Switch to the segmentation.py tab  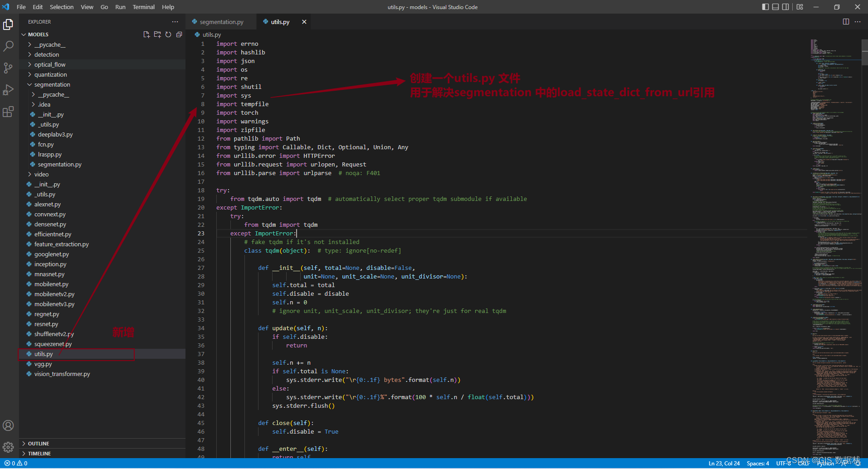coord(221,21)
